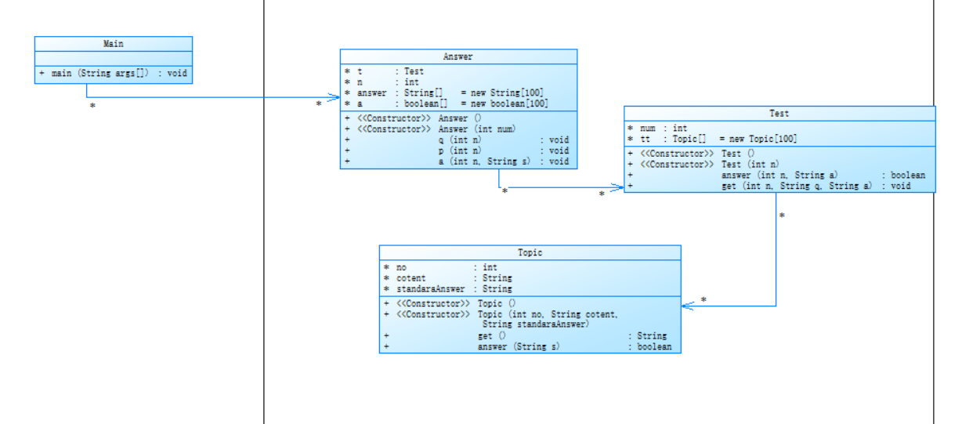Click the Test () constructor row
This screenshot has height=424, width=980.
[779, 154]
